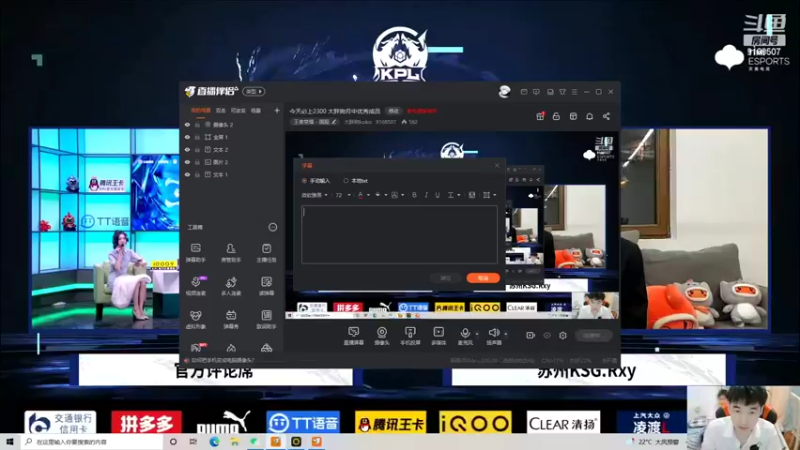
Task: Open the gift box icon with red dot
Action: tap(540, 116)
